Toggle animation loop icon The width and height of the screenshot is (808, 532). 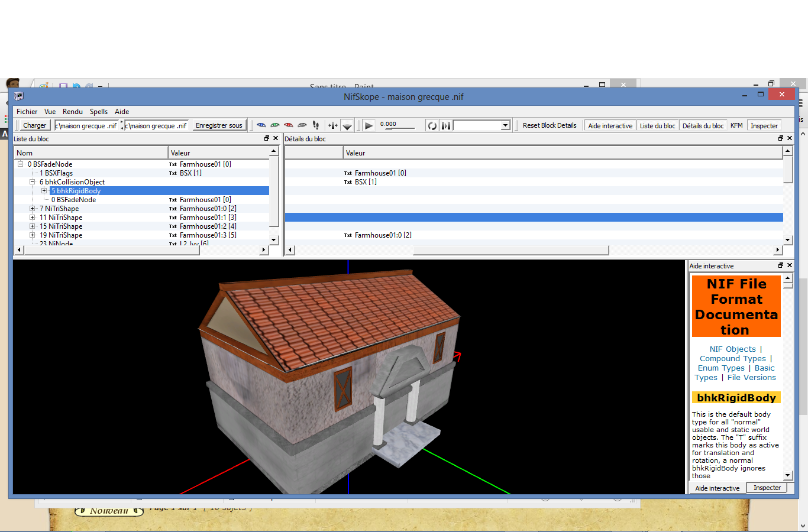(432, 125)
